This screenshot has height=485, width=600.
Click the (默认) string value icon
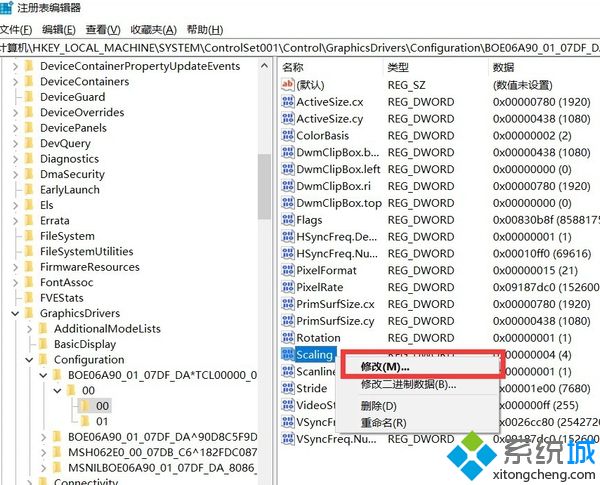287,85
